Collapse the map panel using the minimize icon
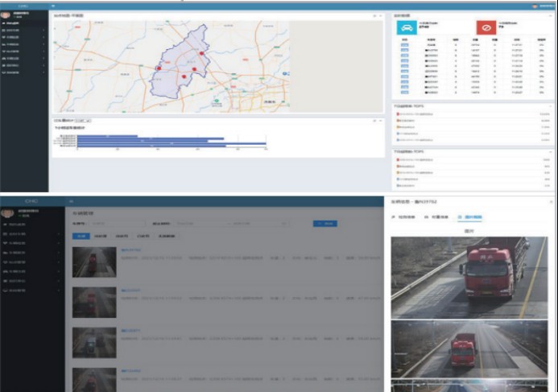The image size is (558, 392). [x=374, y=15]
